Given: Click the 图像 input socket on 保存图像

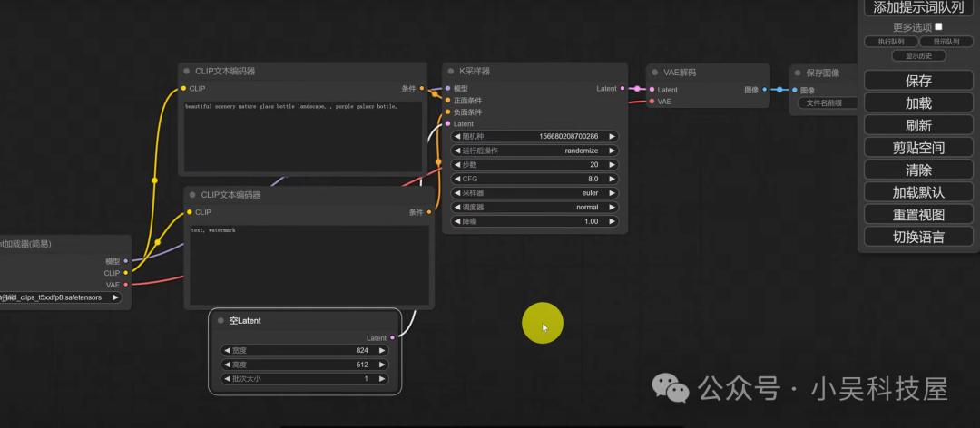Looking at the screenshot, I should [794, 90].
